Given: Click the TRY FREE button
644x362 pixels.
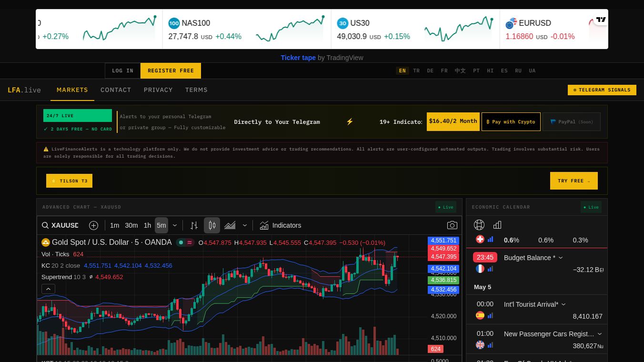Looking at the screenshot, I should (x=574, y=181).
